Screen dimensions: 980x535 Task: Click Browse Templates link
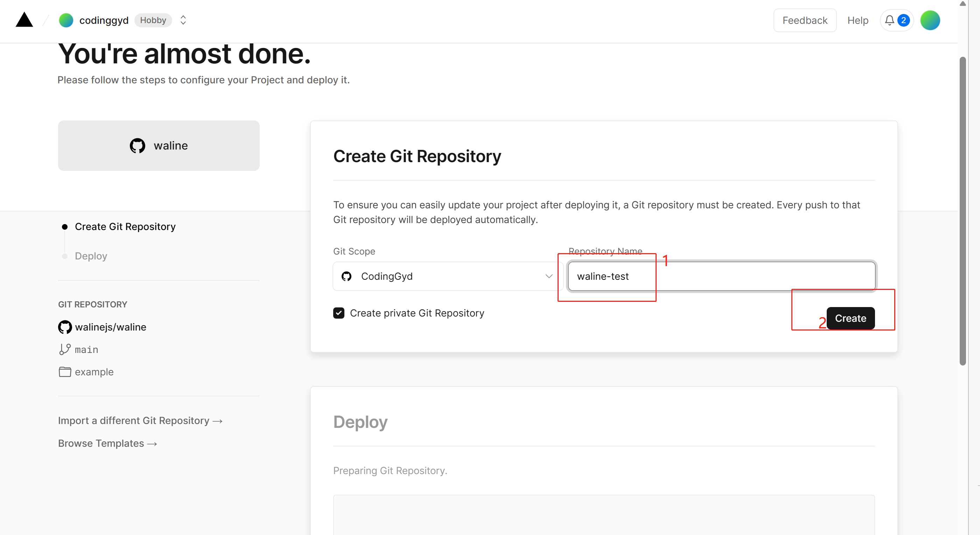coord(108,443)
